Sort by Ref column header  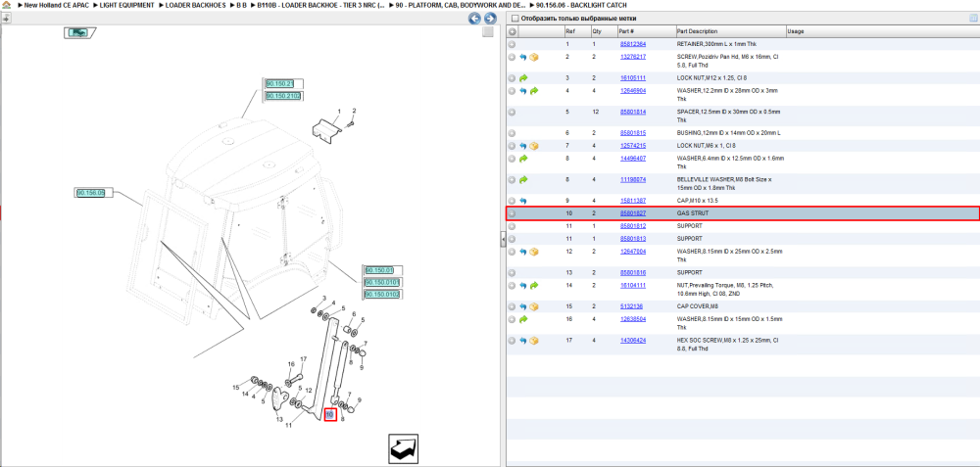coord(570,31)
